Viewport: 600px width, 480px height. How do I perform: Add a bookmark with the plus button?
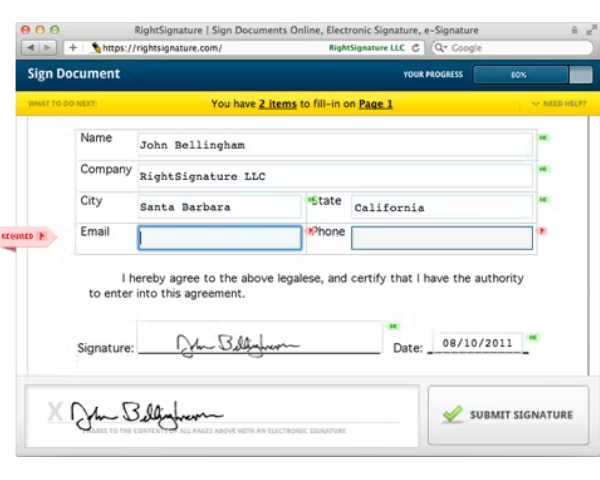click(x=73, y=48)
